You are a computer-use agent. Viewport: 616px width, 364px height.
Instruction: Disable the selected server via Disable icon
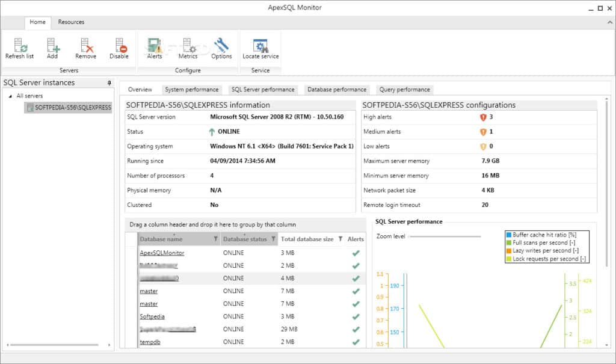pos(119,46)
